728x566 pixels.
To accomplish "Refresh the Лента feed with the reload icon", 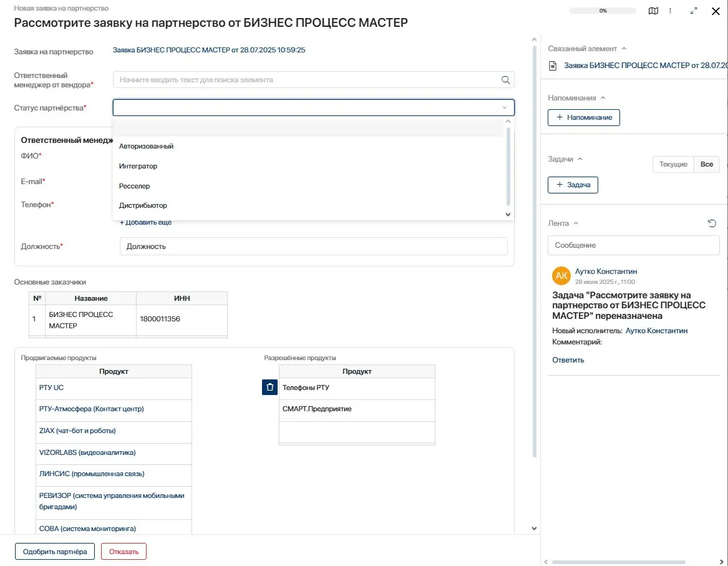I will tap(712, 223).
